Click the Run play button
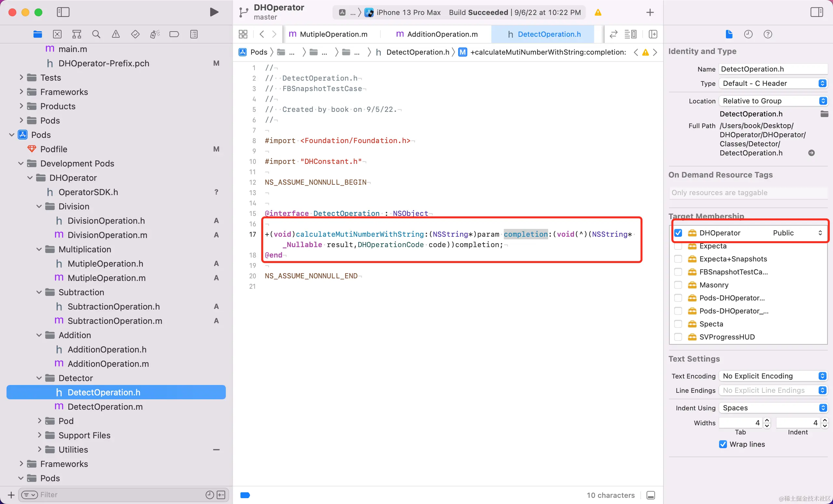 [x=214, y=12]
